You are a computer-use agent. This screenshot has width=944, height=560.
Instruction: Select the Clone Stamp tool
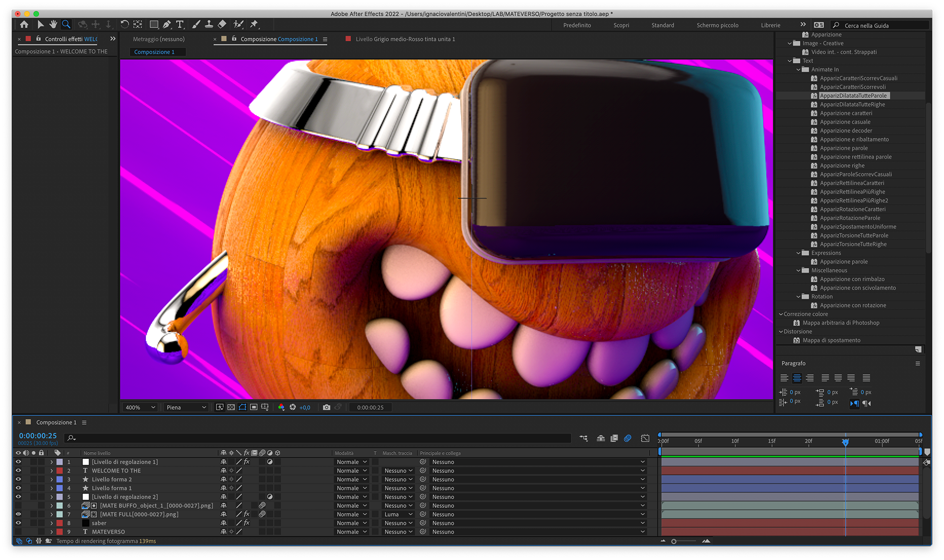point(209,24)
